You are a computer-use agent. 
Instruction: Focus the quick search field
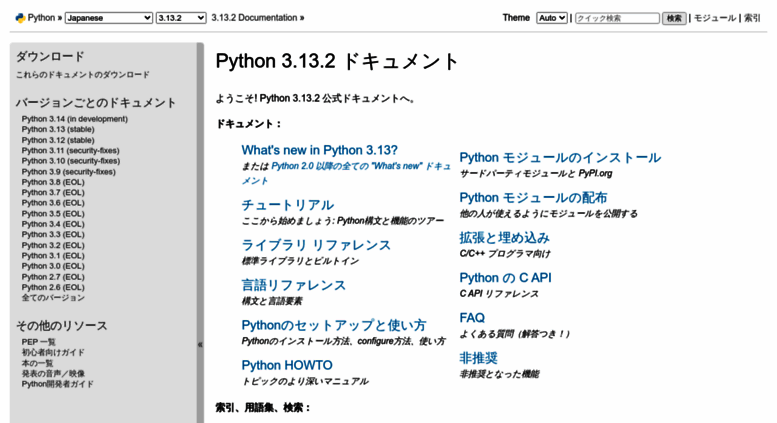pos(617,18)
